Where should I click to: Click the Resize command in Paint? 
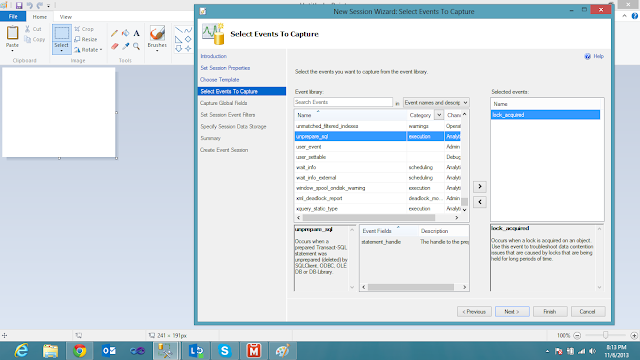point(86,39)
